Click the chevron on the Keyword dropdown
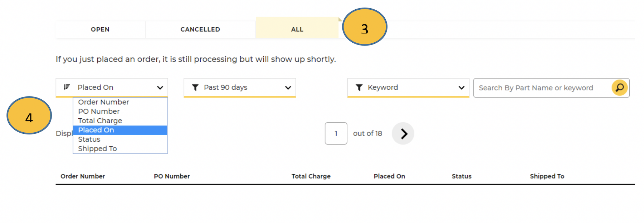The height and width of the screenshot is (223, 644). tap(462, 87)
